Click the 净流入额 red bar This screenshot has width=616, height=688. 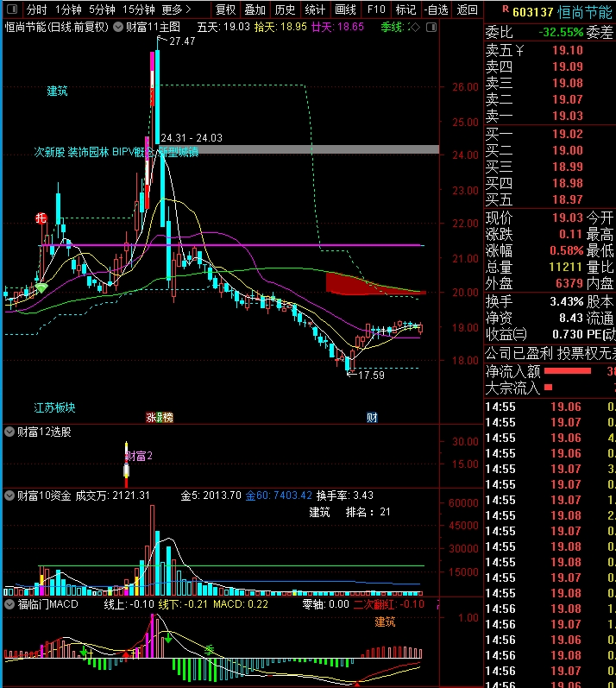coord(568,371)
